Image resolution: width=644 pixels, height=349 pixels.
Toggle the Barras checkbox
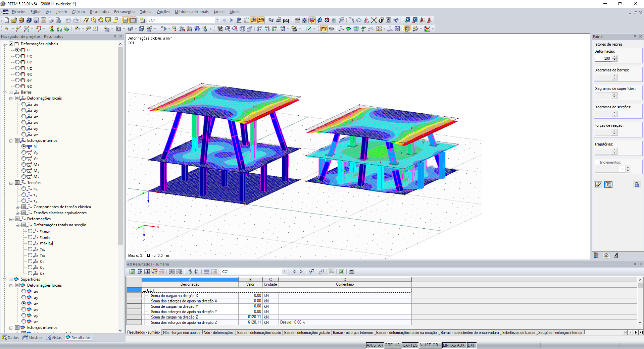tap(11, 92)
